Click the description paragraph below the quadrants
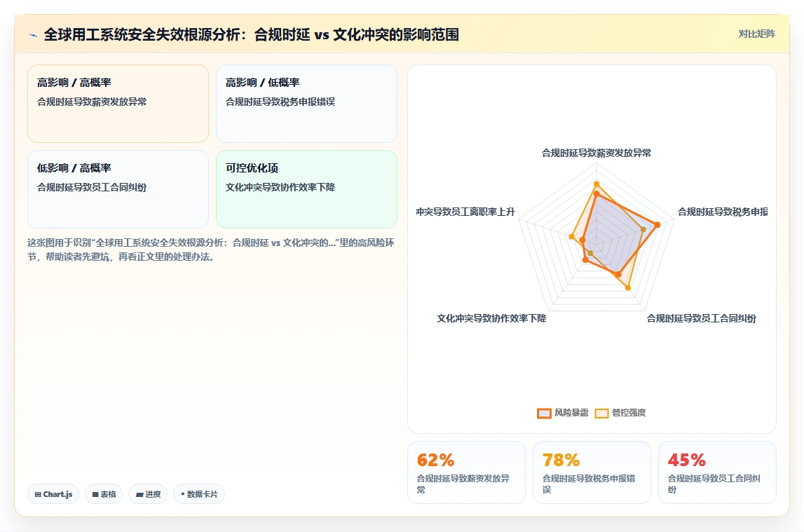This screenshot has height=532, width=804. click(x=211, y=250)
